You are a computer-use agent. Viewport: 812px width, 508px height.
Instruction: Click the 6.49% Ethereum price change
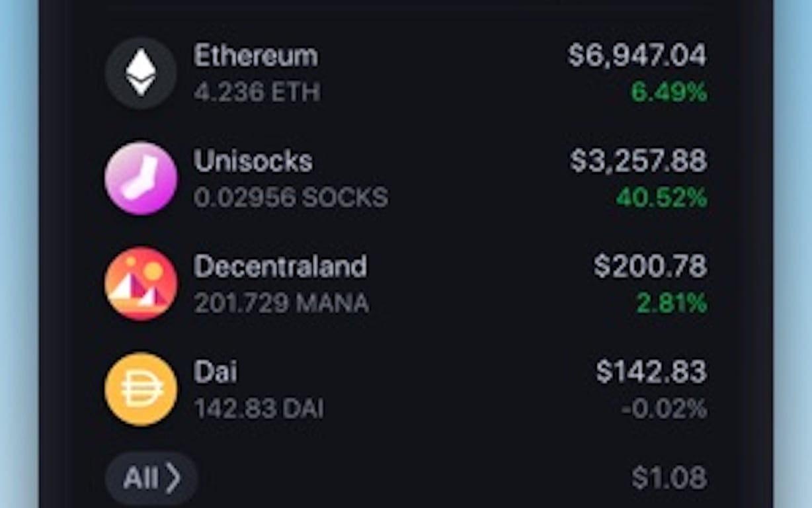669,93
